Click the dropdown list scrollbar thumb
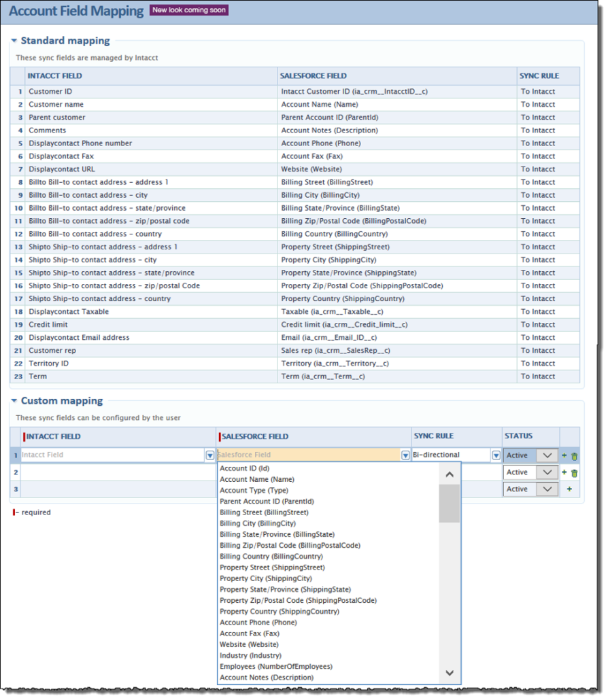 [x=450, y=504]
